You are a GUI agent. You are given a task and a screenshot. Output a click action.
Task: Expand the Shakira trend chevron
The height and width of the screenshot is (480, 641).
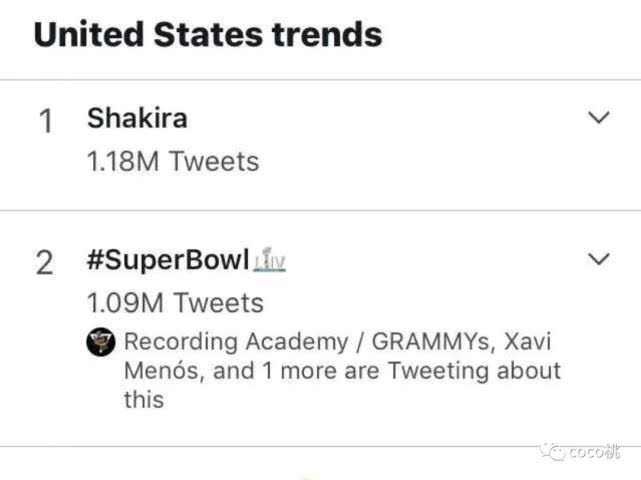pyautogui.click(x=599, y=119)
